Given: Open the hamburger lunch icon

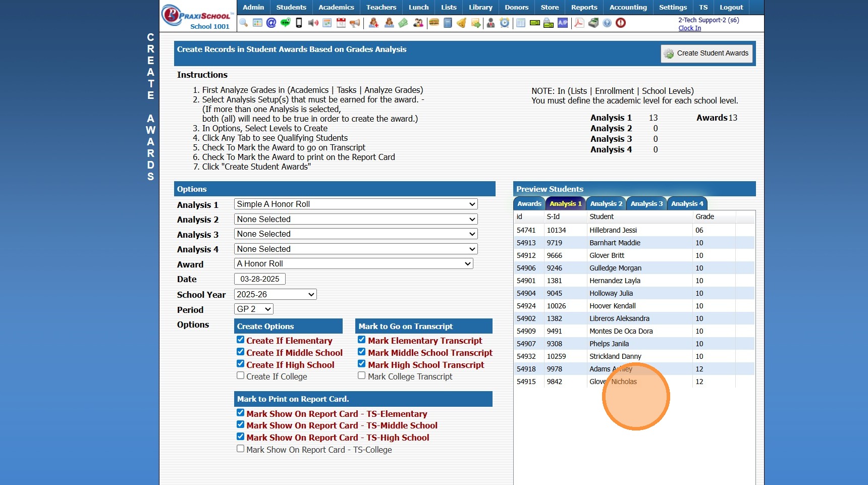Looking at the screenshot, I should 433,23.
